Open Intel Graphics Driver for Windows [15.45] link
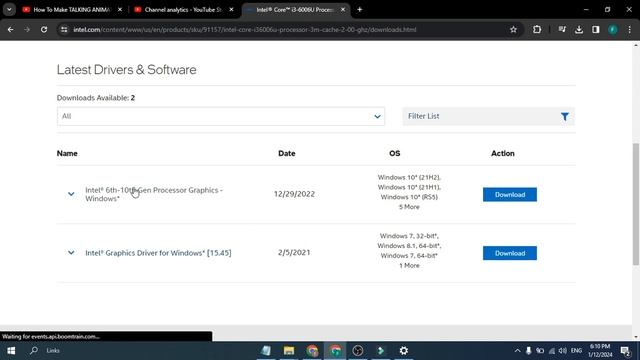The image size is (640, 360). pos(158,253)
